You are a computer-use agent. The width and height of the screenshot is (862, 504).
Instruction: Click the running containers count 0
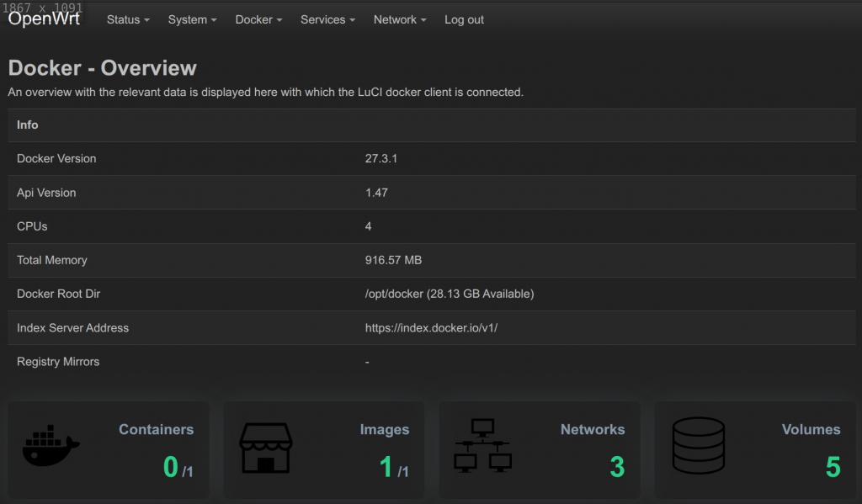[170, 467]
